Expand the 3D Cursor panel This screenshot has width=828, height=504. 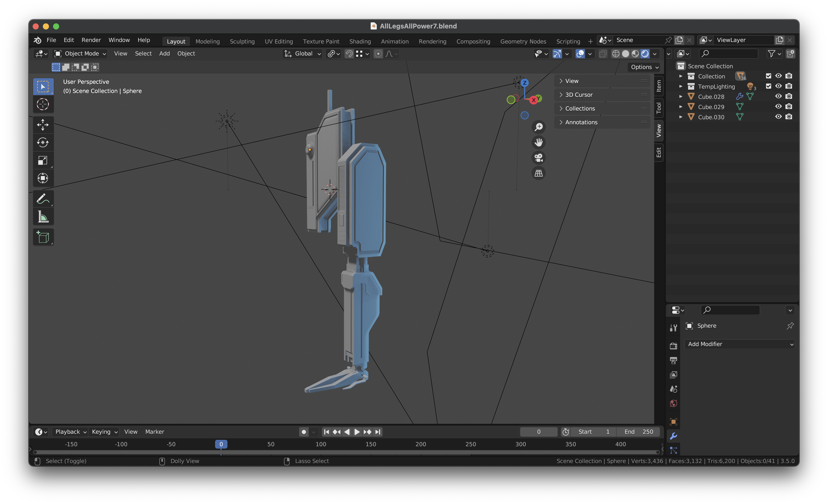click(602, 95)
